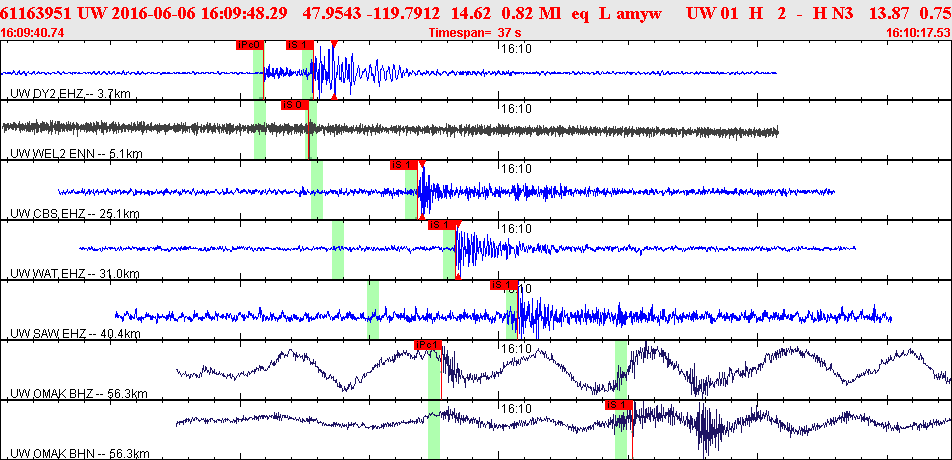Select the iS 1 pick flag on SAW trace
Screen dimensions: 952x460
tap(503, 285)
